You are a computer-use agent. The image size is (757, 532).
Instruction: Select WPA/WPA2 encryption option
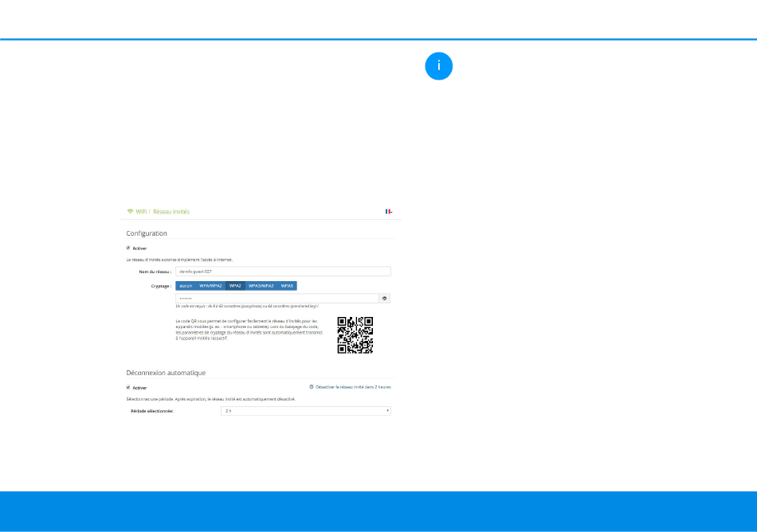(210, 285)
